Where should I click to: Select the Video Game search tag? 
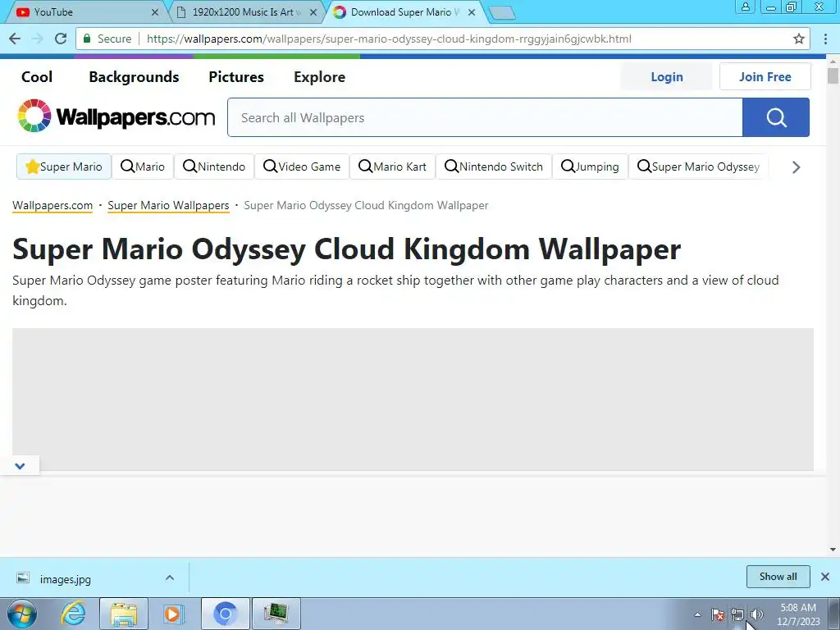[302, 167]
